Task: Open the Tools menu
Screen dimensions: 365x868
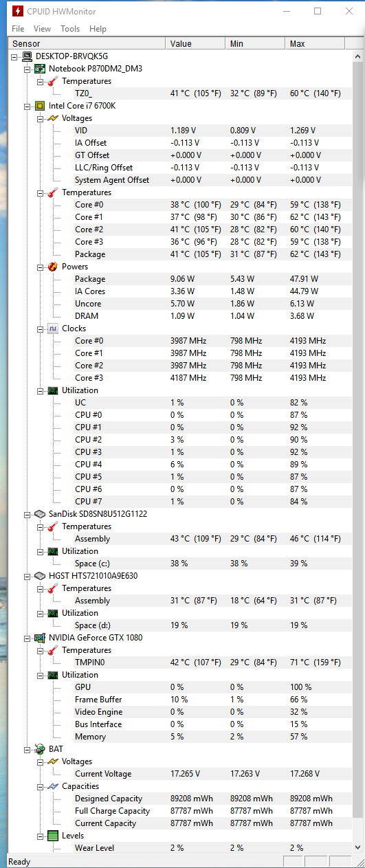Action: tap(70, 29)
